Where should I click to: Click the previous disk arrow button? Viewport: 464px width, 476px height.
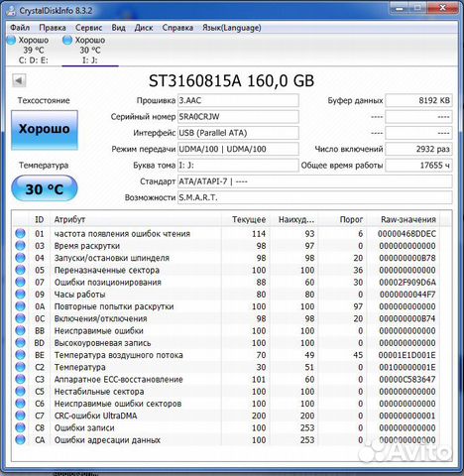[19, 80]
